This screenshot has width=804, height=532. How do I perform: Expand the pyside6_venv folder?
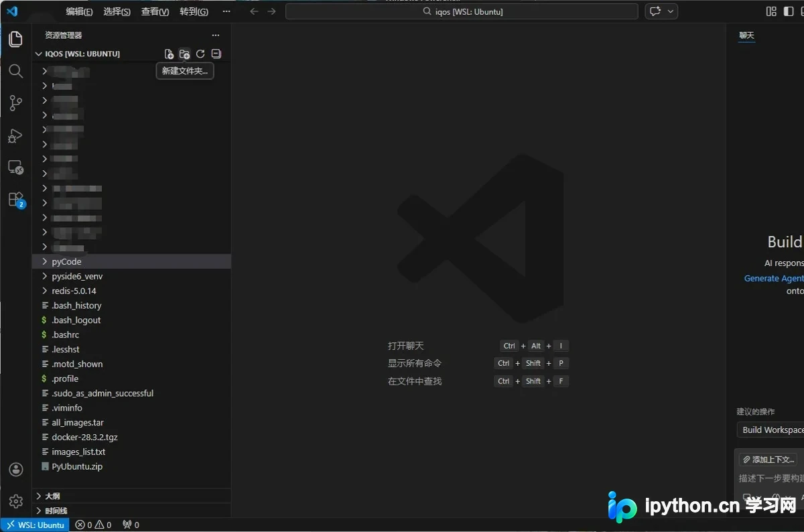[x=131, y=276]
